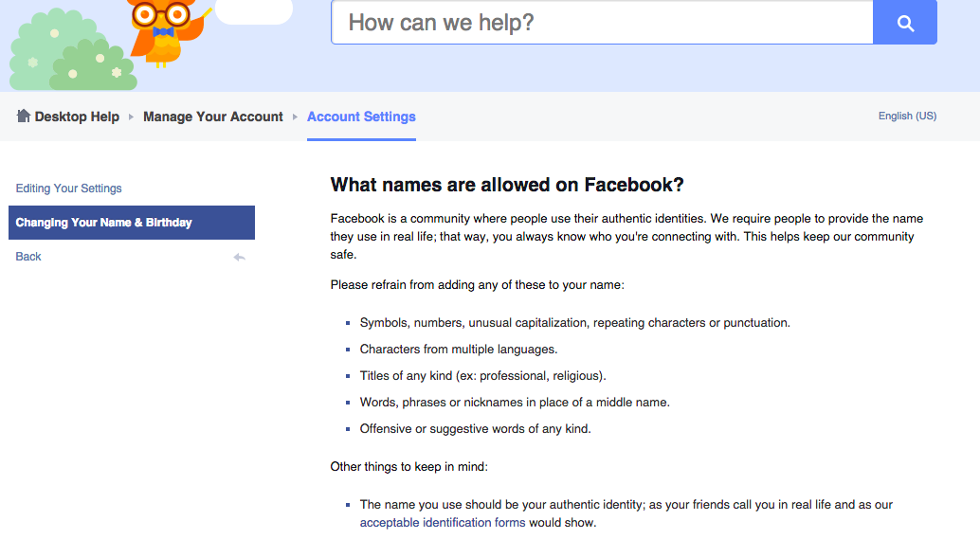
Task: Click the magnifier search button
Action: tap(905, 23)
